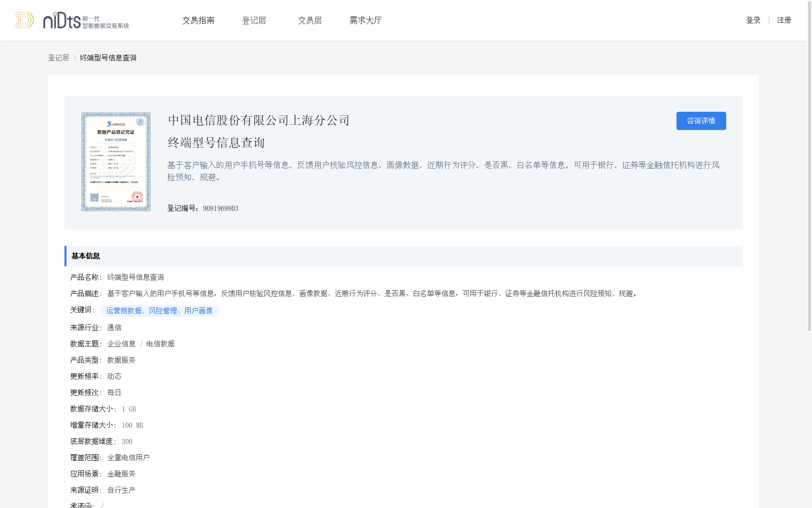Click the 更新频次 value 每日
Screen dimensions: 812x508
point(114,393)
